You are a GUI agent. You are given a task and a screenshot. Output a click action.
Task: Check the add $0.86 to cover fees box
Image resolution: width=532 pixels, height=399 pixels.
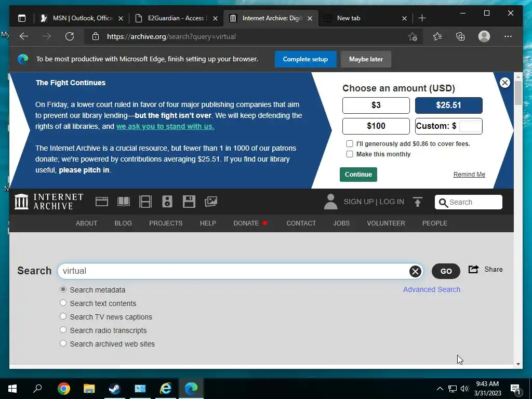click(x=350, y=144)
